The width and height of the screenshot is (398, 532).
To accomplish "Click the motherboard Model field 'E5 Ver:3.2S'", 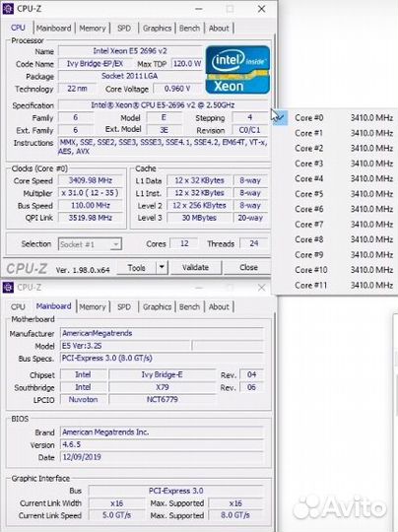I will coord(125,346).
